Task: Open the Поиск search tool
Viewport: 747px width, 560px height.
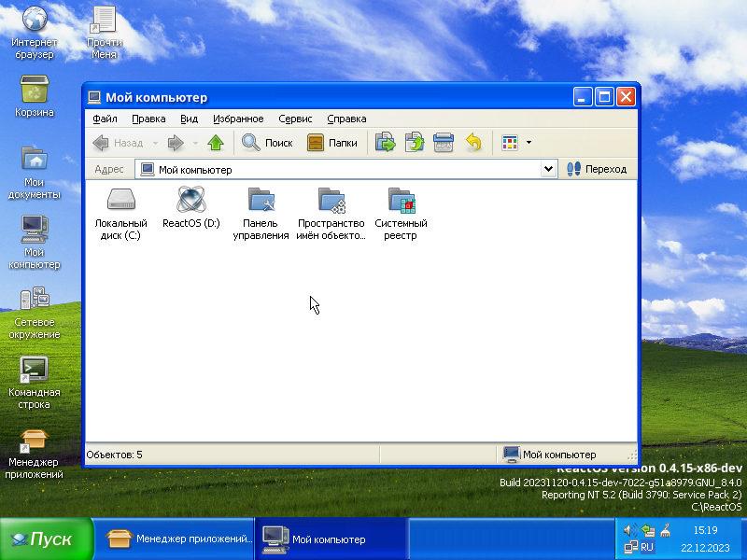Action: pyautogui.click(x=267, y=143)
